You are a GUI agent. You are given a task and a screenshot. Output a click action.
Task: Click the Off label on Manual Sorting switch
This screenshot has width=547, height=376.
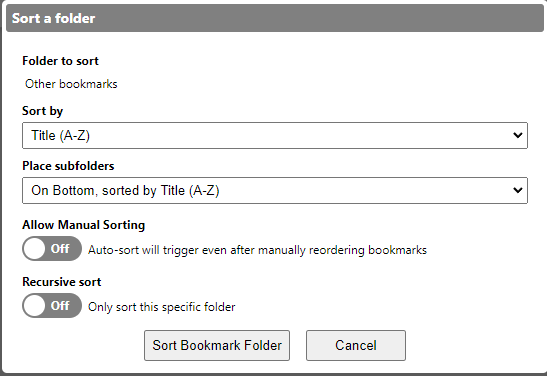pos(60,249)
